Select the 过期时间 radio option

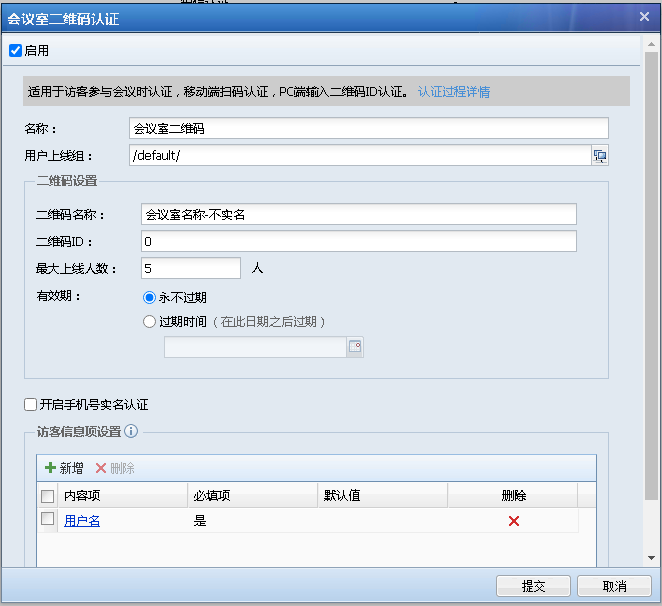(x=150, y=322)
